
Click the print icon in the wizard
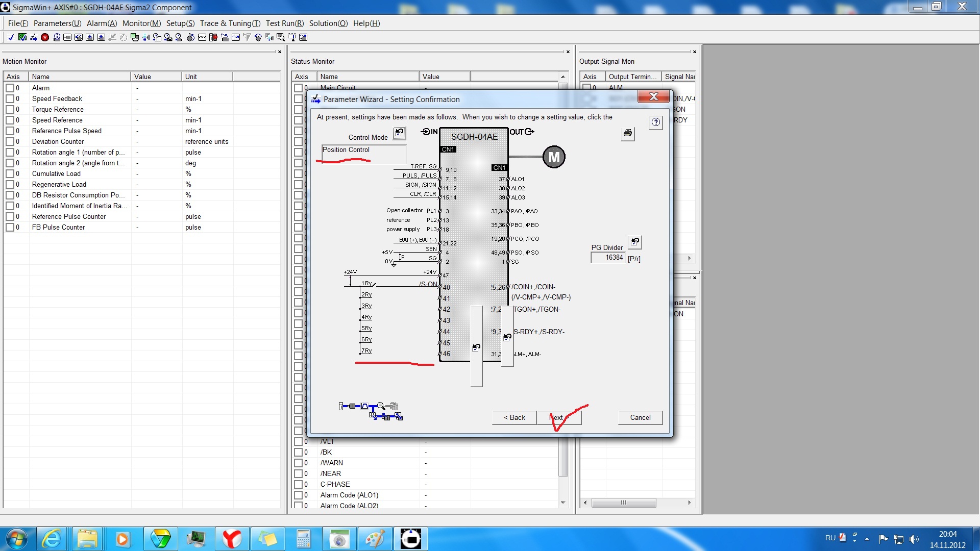click(x=628, y=133)
